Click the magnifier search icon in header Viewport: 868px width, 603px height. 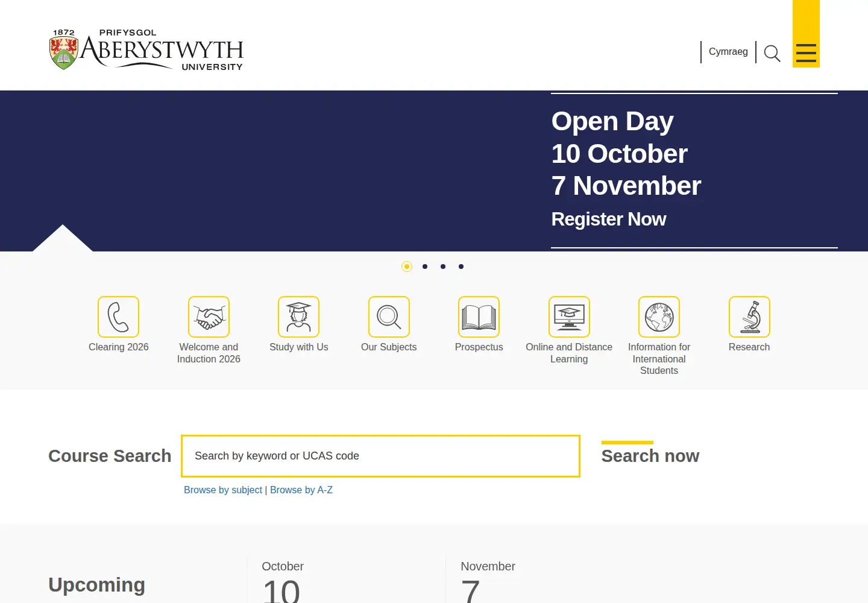tap(772, 53)
